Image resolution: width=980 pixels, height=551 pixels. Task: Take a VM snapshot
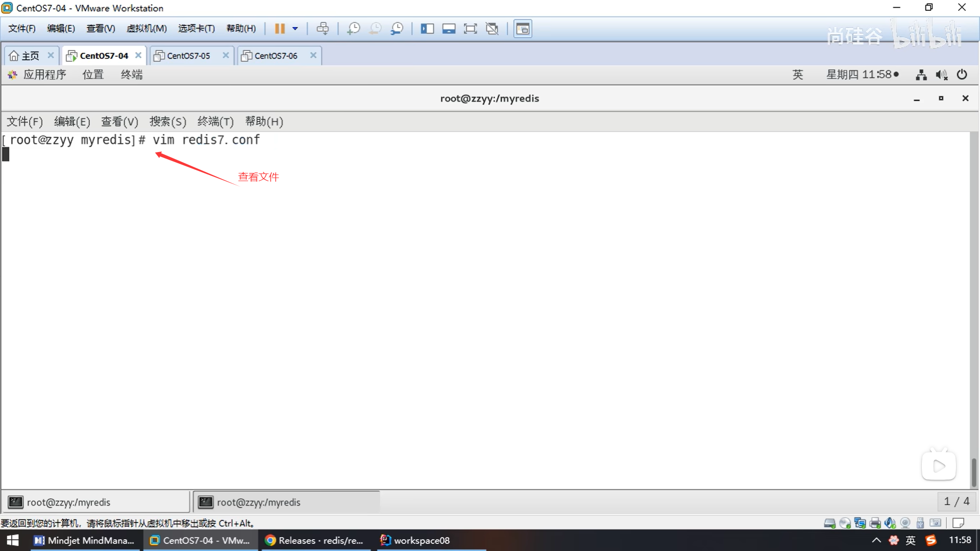(353, 29)
